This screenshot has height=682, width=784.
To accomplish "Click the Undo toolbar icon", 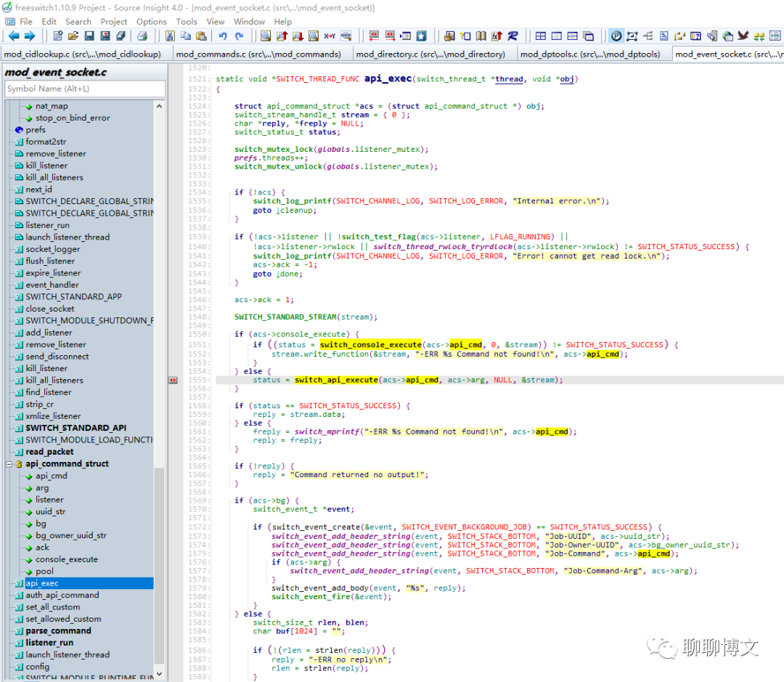I will coord(223,36).
